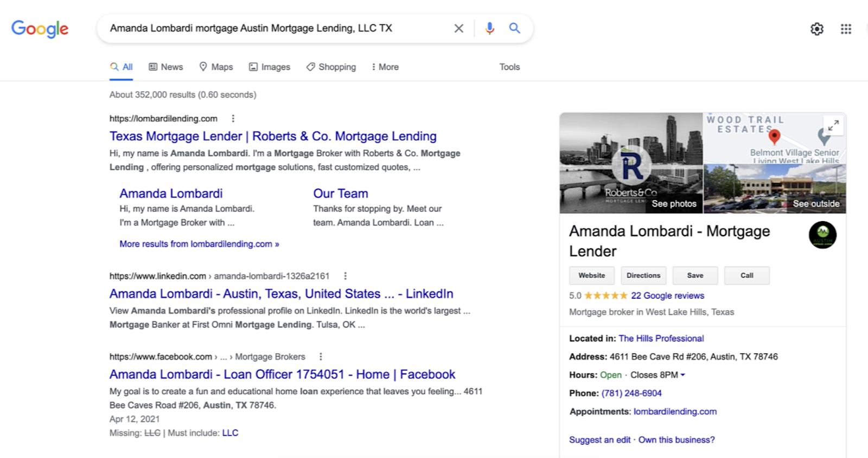This screenshot has height=458, width=868.
Task: Open Amanda Lombardi Loan Officer Facebook result
Action: (283, 375)
